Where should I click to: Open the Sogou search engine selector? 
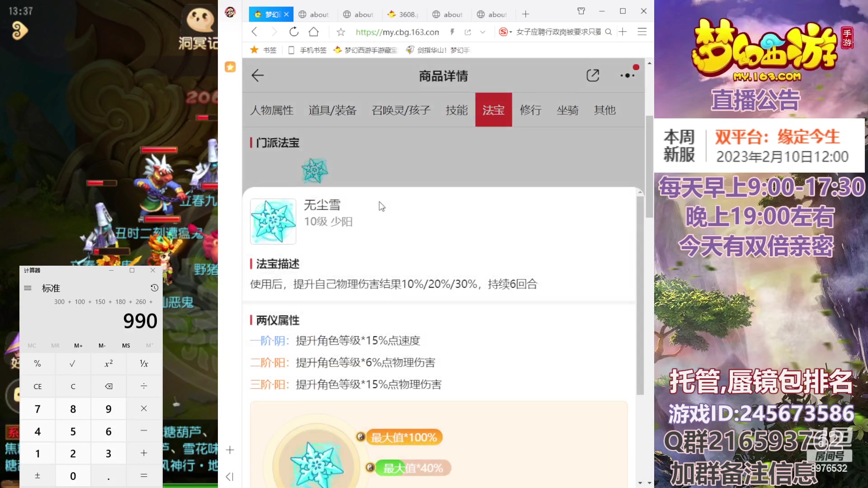(x=505, y=32)
